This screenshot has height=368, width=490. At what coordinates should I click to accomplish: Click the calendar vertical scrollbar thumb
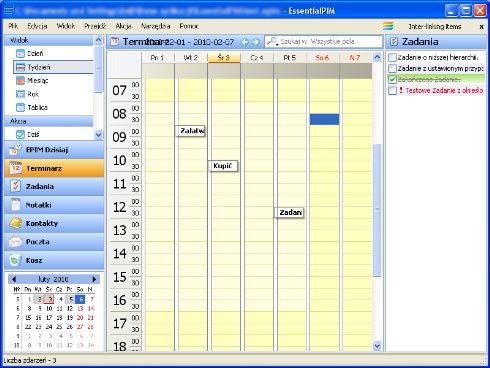click(x=377, y=210)
